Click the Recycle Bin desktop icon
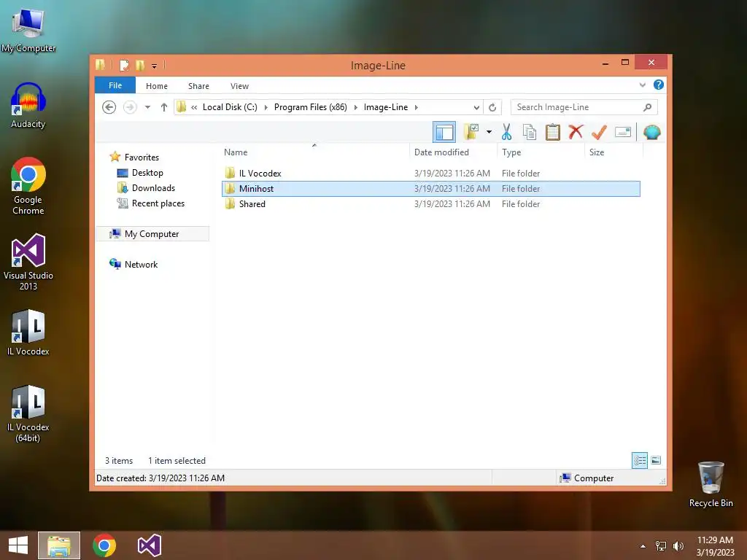Screen dimensions: 747x560 [x=711, y=484]
